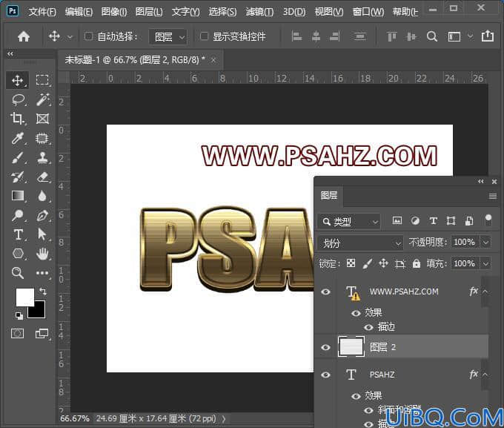Select the Clone Stamp tool
Image resolution: width=504 pixels, height=428 pixels.
pyautogui.click(x=42, y=158)
